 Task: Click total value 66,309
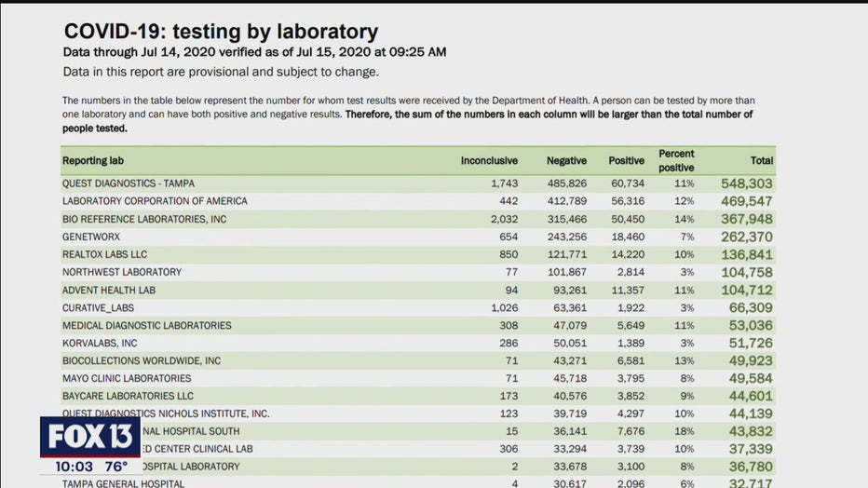[x=750, y=307]
